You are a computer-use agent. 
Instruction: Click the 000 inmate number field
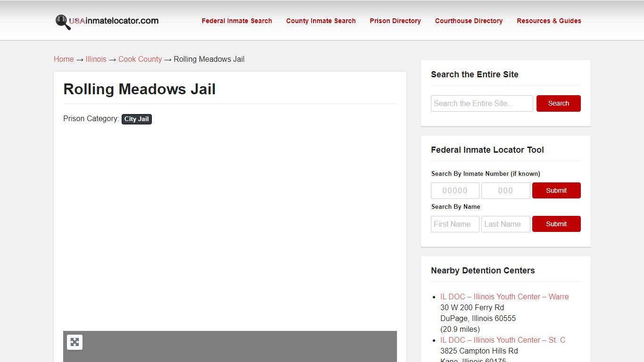coord(505,190)
